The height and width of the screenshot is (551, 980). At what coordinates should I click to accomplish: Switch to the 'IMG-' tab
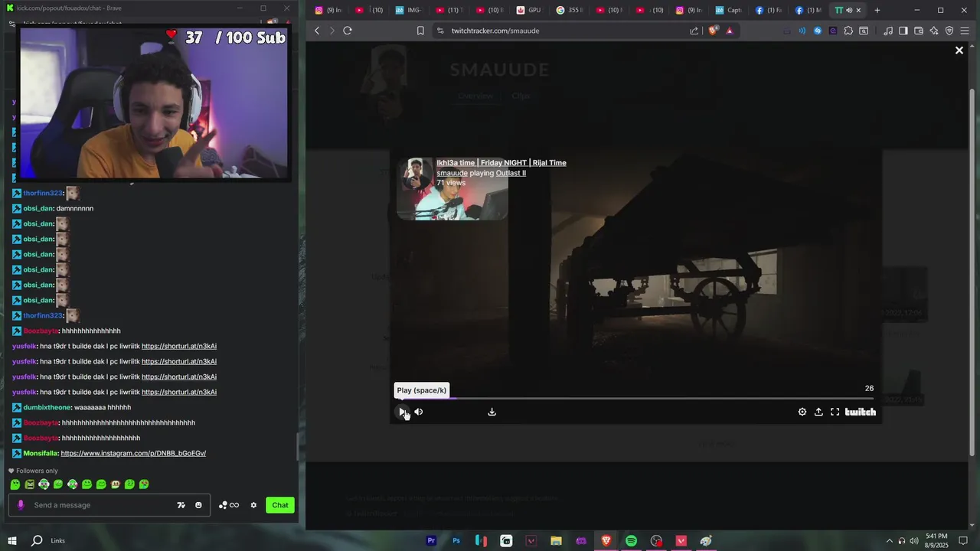click(411, 10)
